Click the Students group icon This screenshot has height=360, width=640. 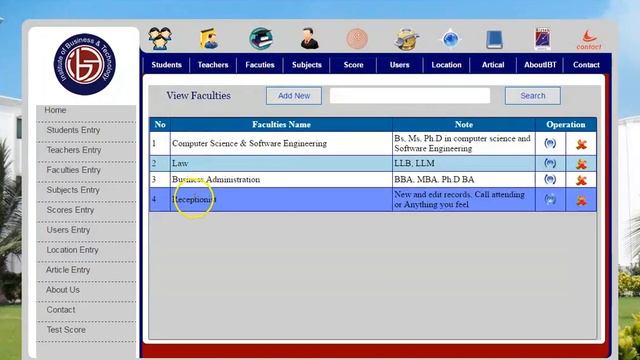(160, 38)
